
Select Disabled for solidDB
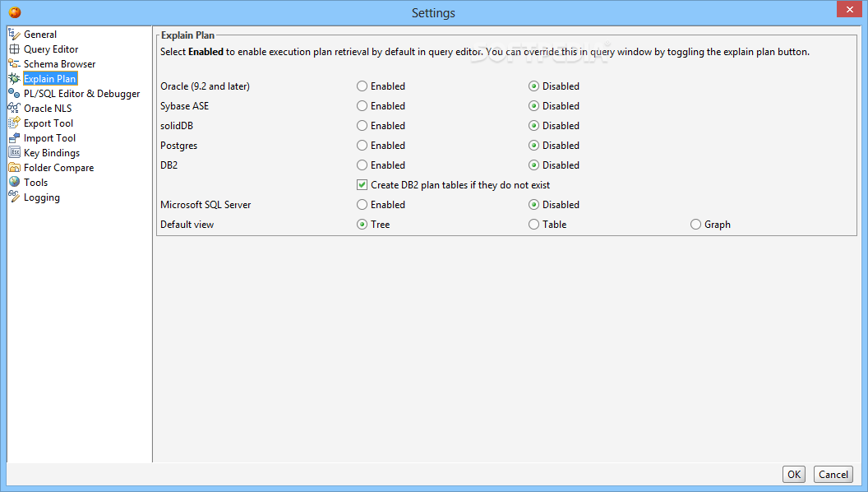(x=533, y=126)
